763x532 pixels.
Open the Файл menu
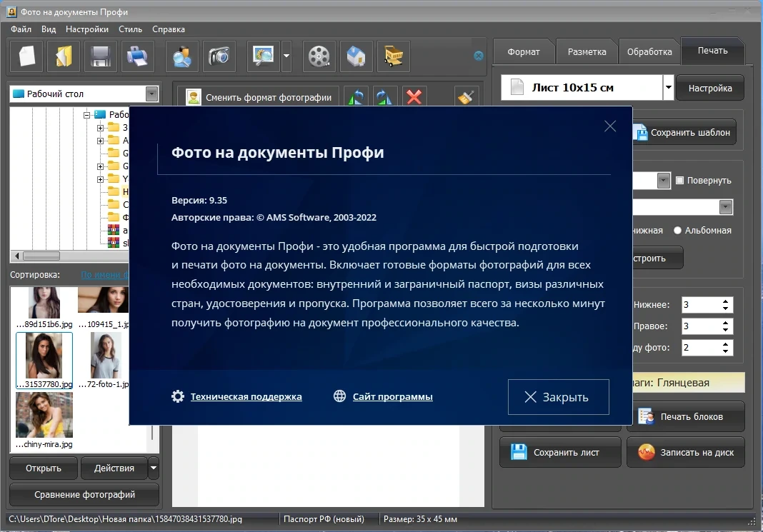21,29
